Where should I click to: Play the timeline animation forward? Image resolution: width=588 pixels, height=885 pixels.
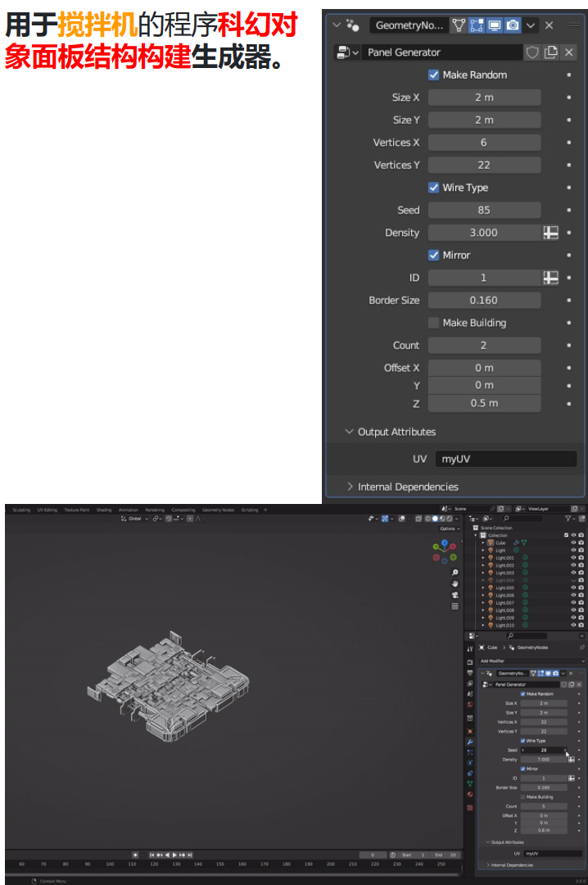tap(174, 855)
